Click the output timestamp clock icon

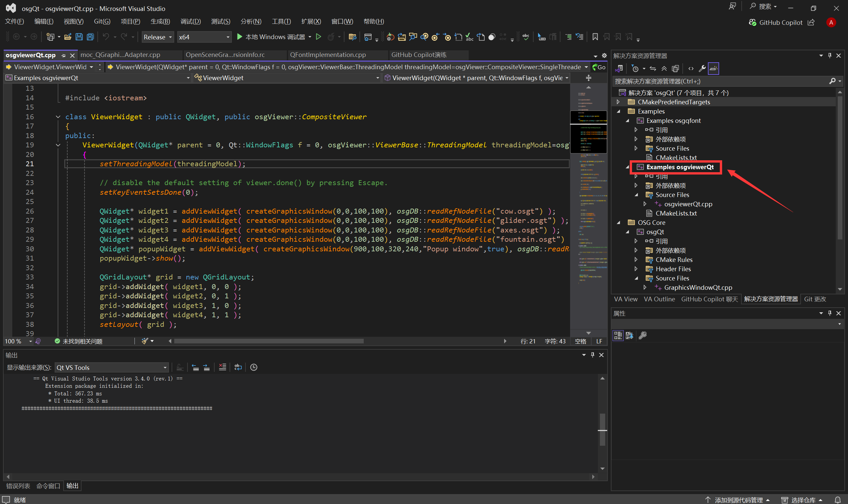pos(253,367)
